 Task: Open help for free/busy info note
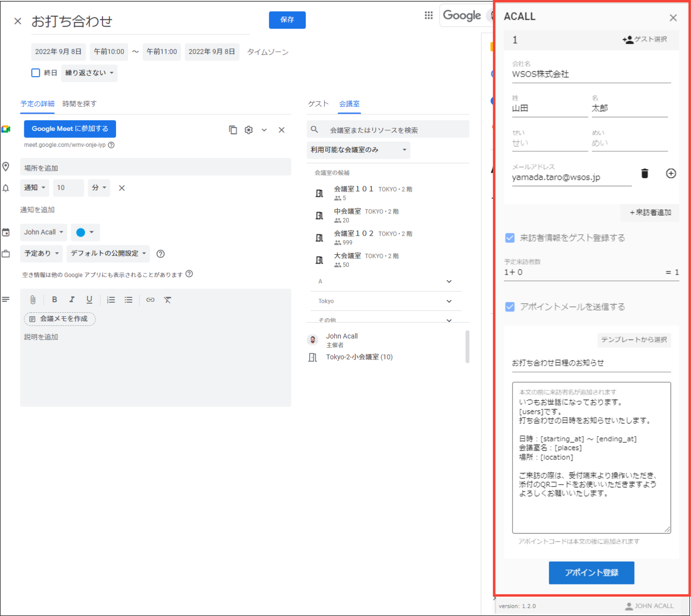click(x=189, y=274)
